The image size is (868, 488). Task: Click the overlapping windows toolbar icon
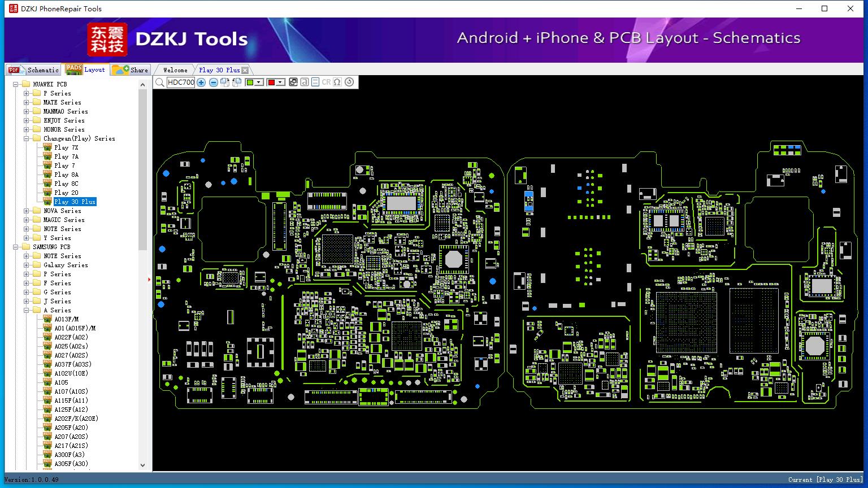293,82
